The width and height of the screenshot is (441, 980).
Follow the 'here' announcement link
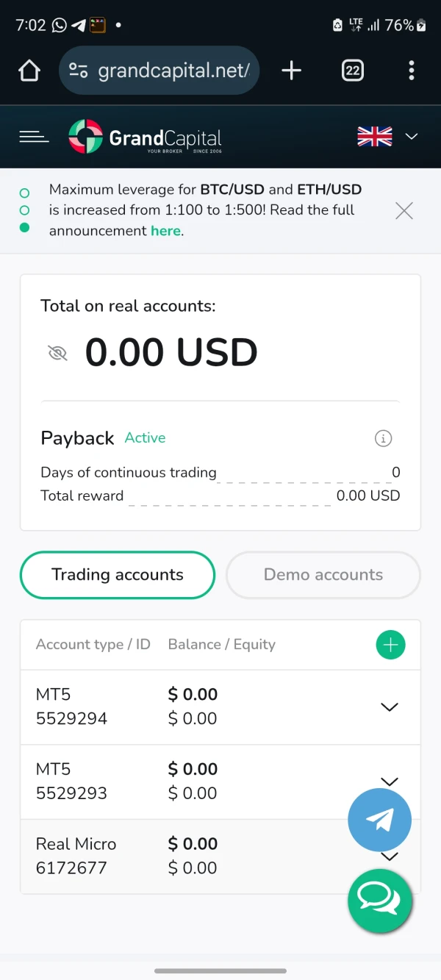(165, 231)
